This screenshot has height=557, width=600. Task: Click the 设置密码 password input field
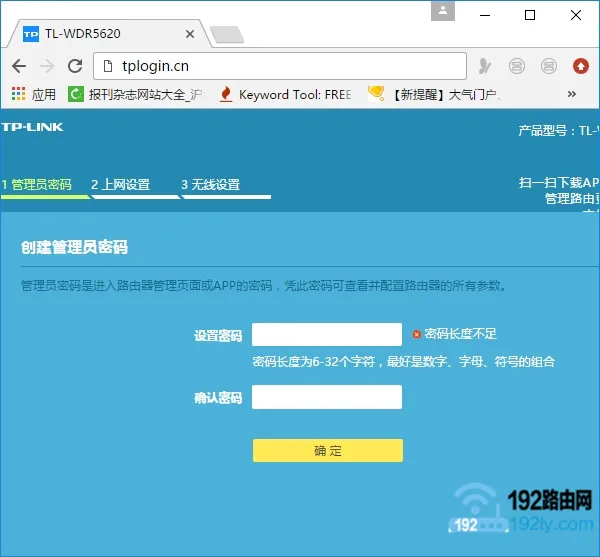(x=327, y=335)
